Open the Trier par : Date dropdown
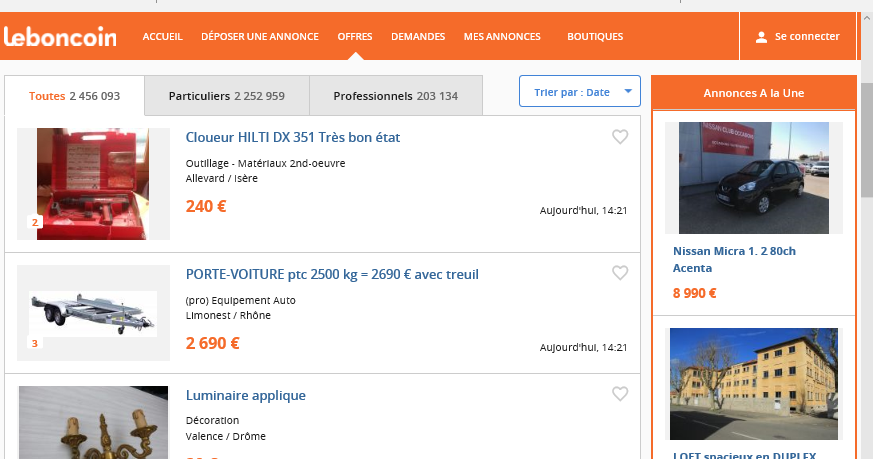The image size is (873, 459). [x=580, y=91]
